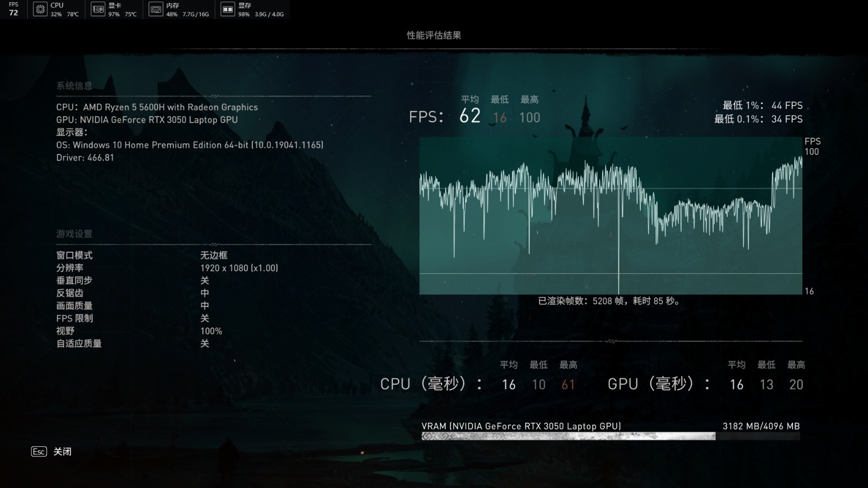Screen dimensions: 868x488
Task: Click the 内存 48% 7.7G / 16G readout
Action: point(188,9)
